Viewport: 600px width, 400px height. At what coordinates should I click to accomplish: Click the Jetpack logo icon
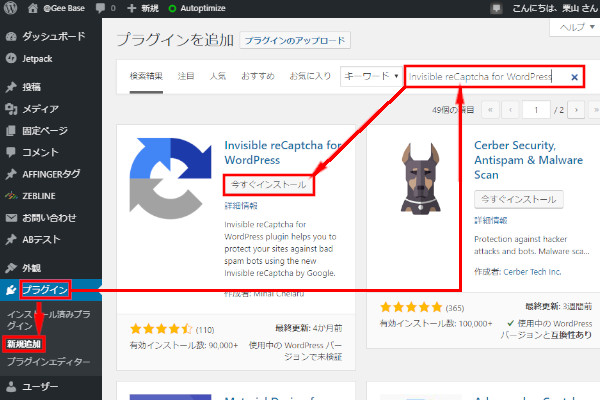[x=11, y=58]
